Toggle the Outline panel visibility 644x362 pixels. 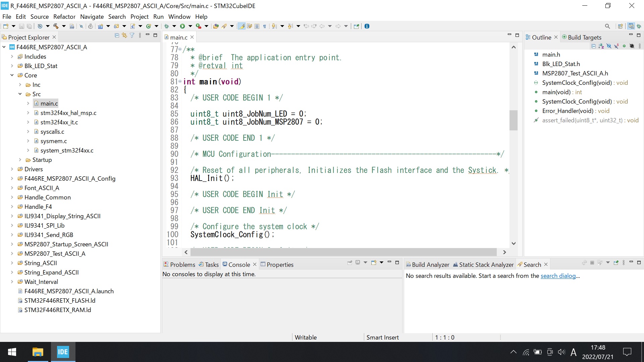[x=556, y=37]
